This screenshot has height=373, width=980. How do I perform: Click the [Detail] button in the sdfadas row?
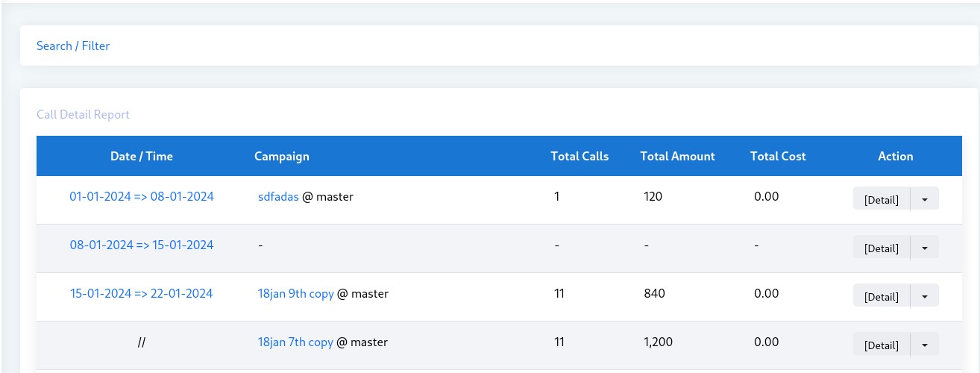tap(881, 199)
